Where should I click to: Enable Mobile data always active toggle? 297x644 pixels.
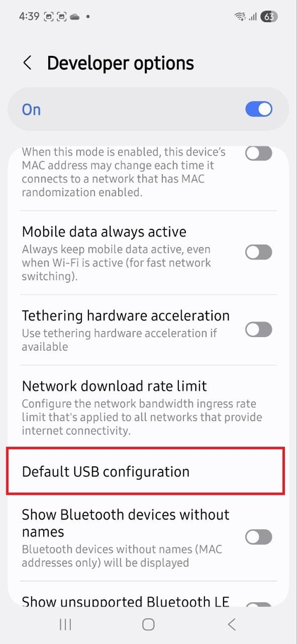point(259,252)
